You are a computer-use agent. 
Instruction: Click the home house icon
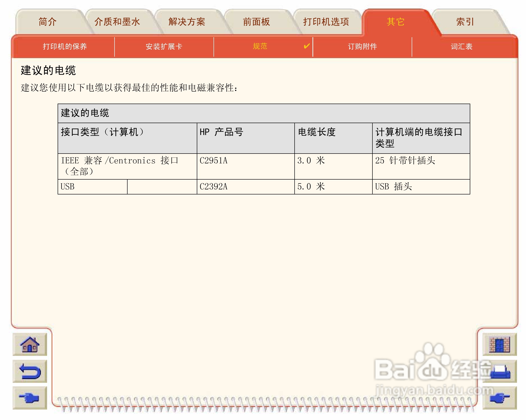pos(30,344)
